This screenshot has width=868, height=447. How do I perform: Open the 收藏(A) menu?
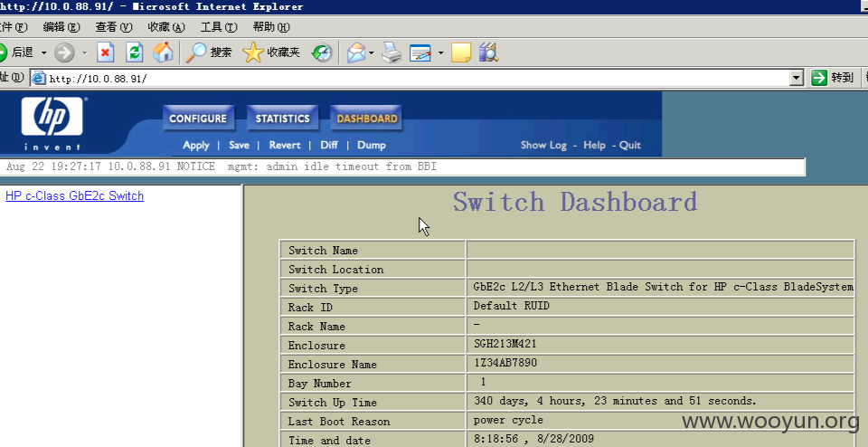166,26
